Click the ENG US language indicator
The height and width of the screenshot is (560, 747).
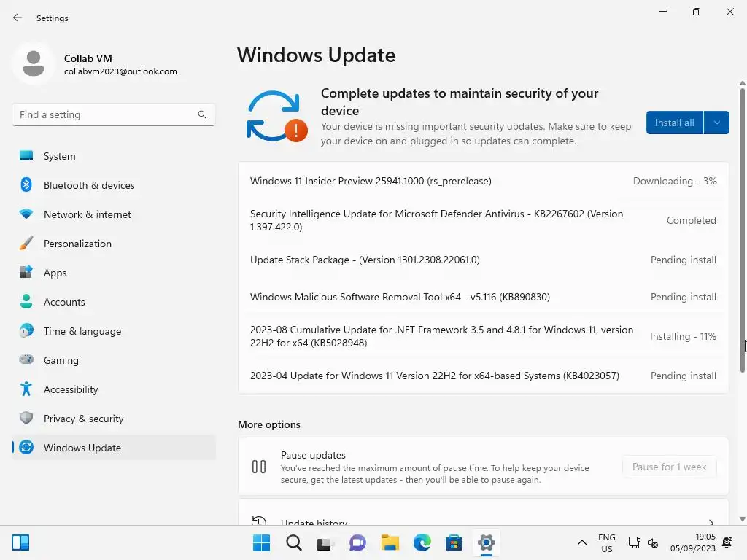tap(606, 542)
